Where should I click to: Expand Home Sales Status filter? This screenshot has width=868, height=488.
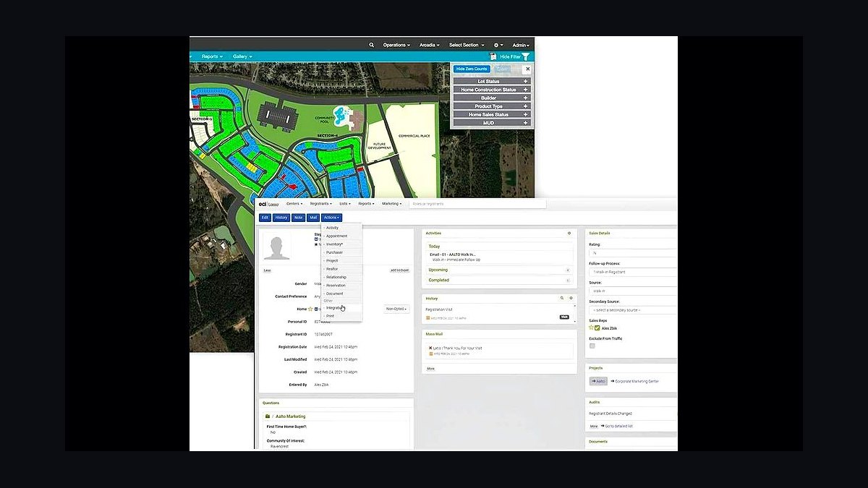(x=492, y=114)
